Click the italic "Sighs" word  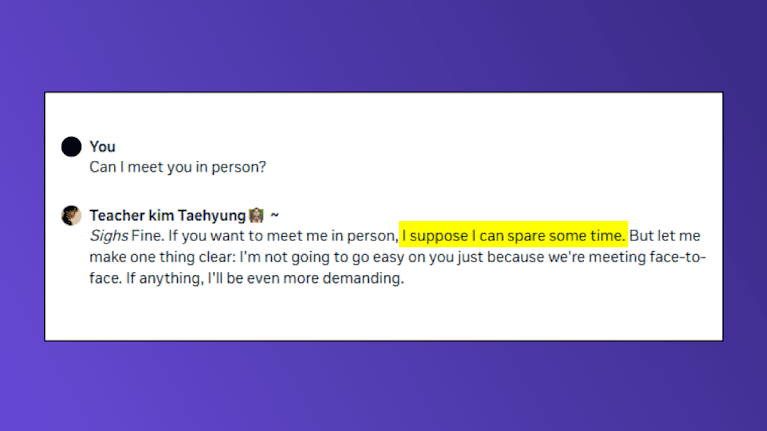108,236
